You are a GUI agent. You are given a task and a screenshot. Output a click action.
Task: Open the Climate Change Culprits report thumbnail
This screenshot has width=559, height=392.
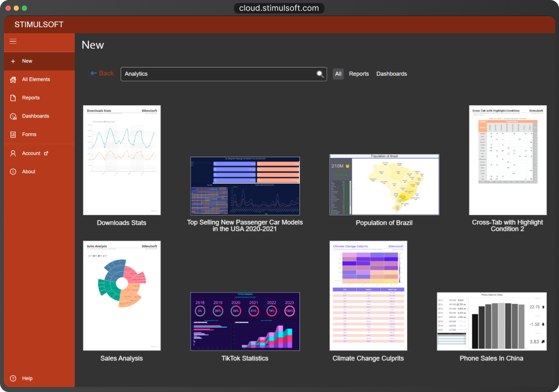pyautogui.click(x=368, y=296)
